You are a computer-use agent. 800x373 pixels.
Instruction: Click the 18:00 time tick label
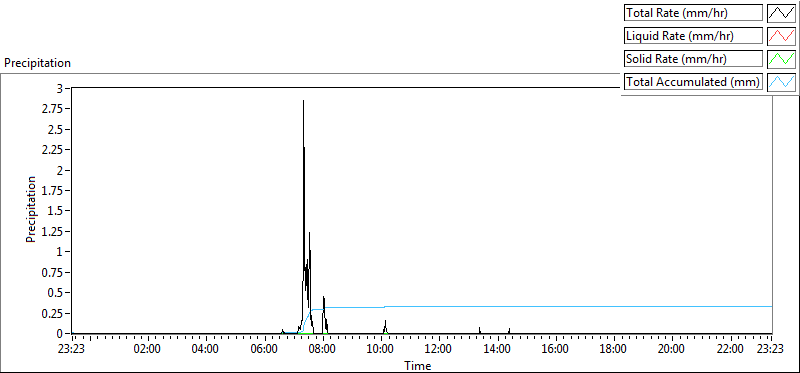pos(613,350)
